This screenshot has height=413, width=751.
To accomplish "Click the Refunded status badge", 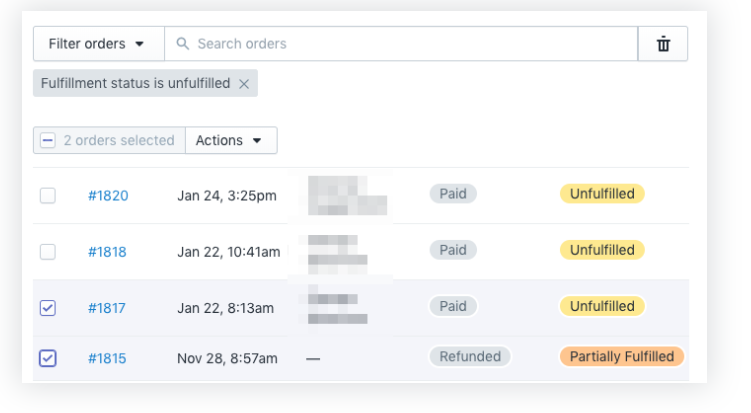I will coord(470,356).
